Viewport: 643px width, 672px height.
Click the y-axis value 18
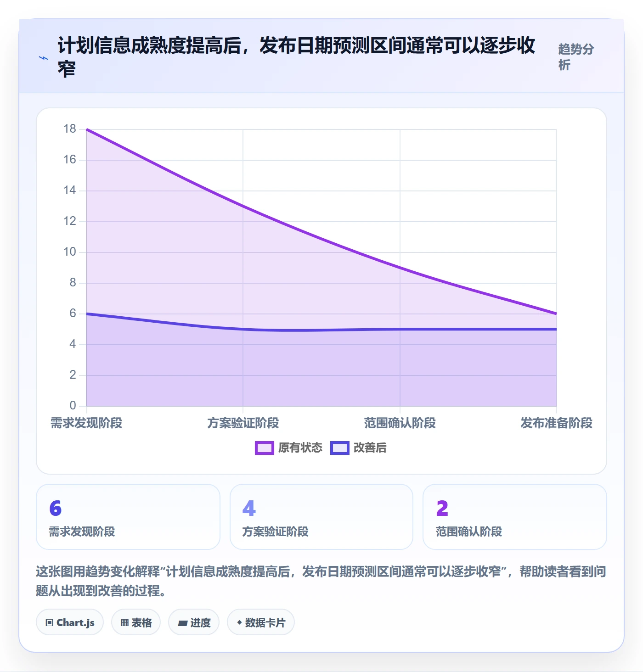[70, 129]
